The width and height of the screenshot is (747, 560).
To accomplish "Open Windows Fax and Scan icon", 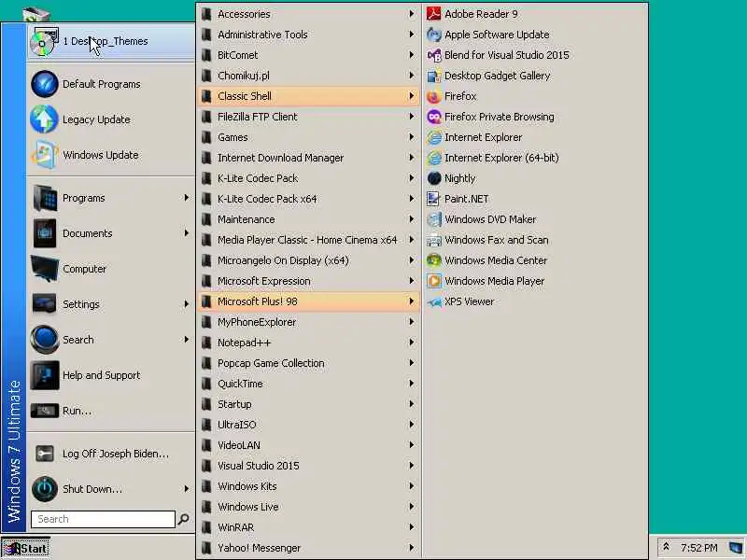I will coord(433,240).
